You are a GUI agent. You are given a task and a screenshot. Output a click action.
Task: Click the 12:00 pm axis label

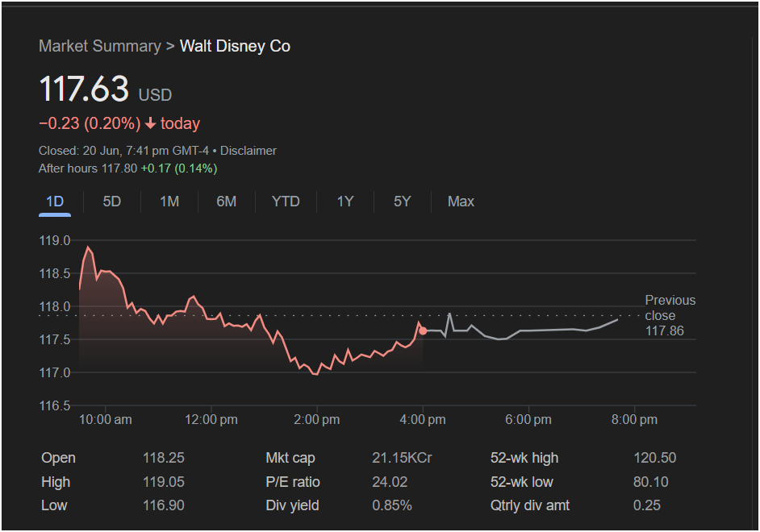(x=211, y=420)
